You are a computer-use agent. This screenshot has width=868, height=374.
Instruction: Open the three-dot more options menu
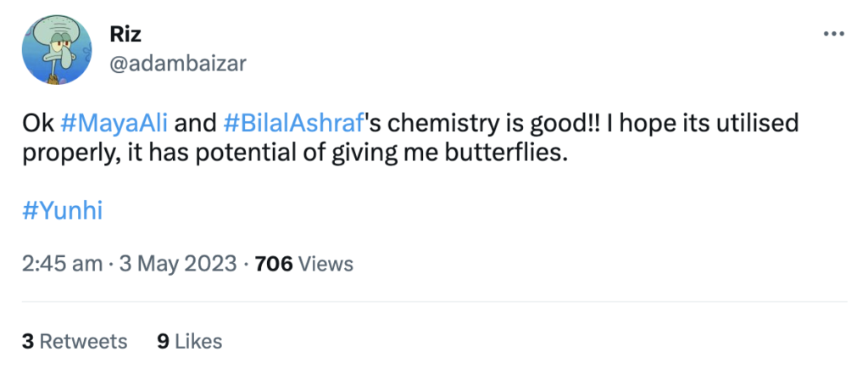[834, 34]
